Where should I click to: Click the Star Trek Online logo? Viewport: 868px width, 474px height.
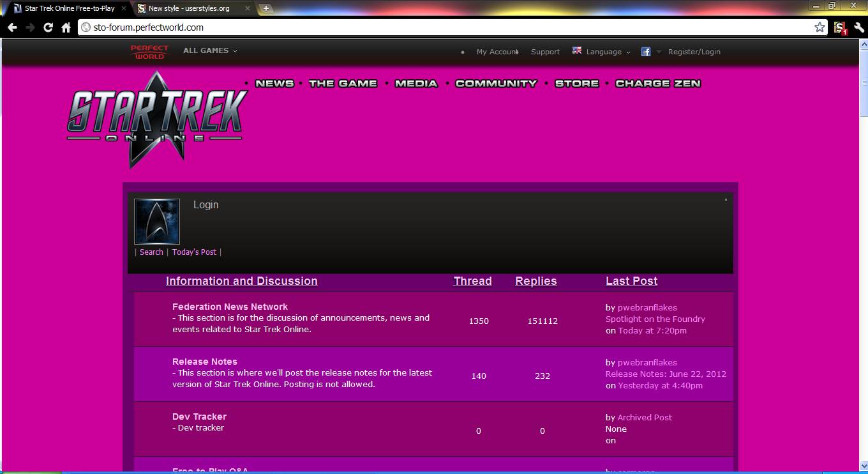pos(155,118)
